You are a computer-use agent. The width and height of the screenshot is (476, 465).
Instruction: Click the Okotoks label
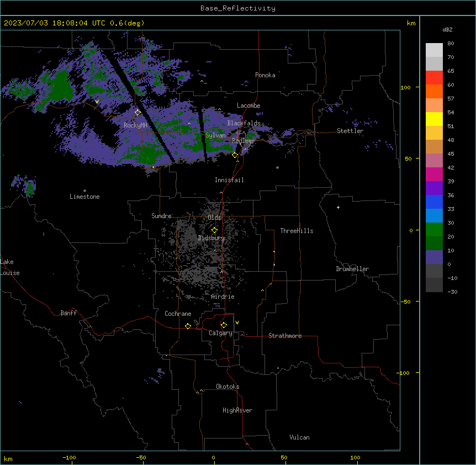228,387
